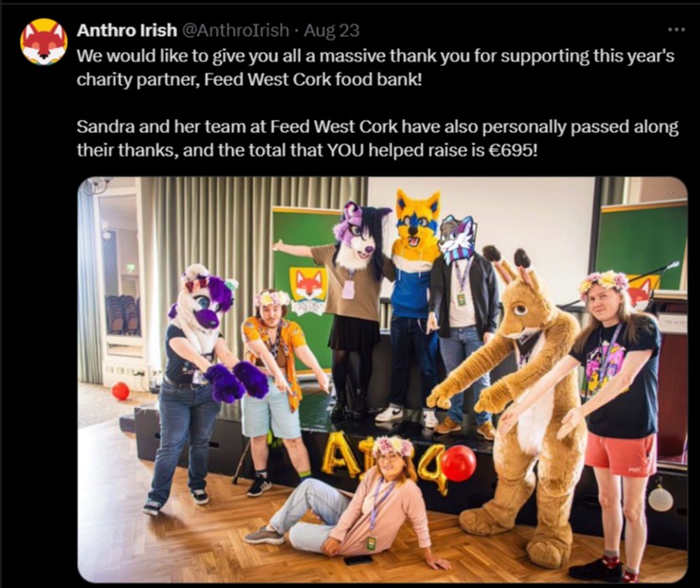Image resolution: width=700 pixels, height=588 pixels.
Task: Click the fox crest on left green board
Action: coord(308,290)
